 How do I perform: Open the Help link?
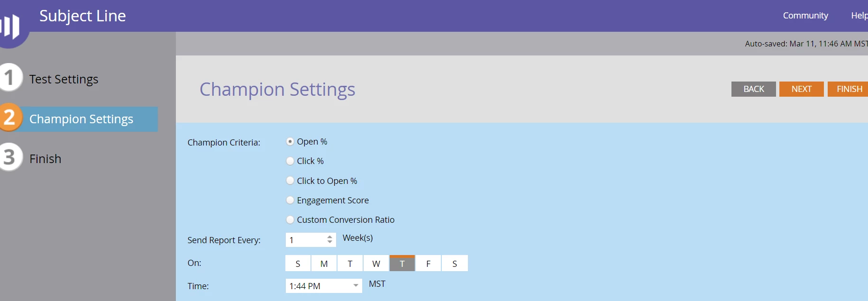tap(859, 16)
